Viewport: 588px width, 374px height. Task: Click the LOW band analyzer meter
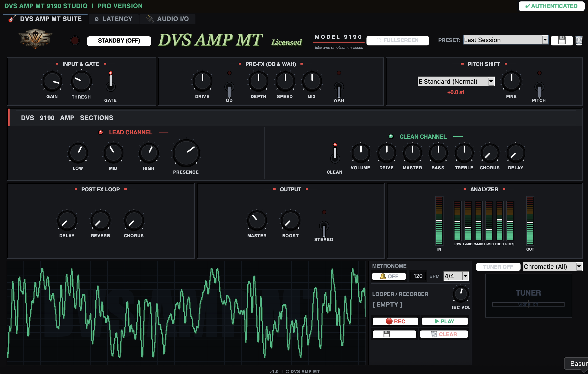[457, 221]
